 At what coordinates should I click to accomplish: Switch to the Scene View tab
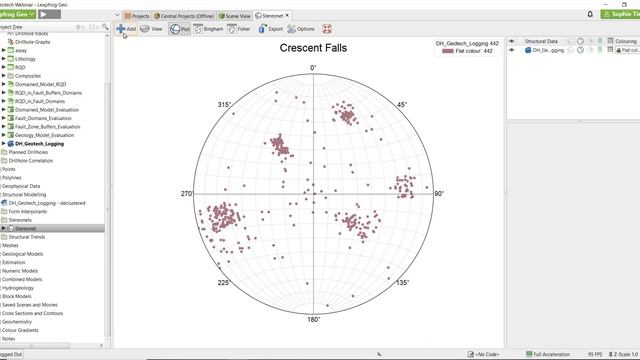tap(235, 16)
